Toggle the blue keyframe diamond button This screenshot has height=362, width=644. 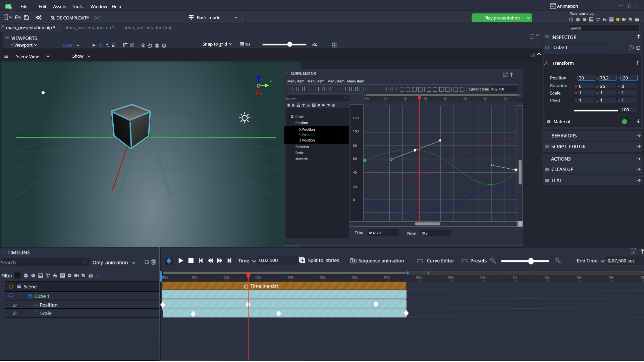tap(169, 260)
